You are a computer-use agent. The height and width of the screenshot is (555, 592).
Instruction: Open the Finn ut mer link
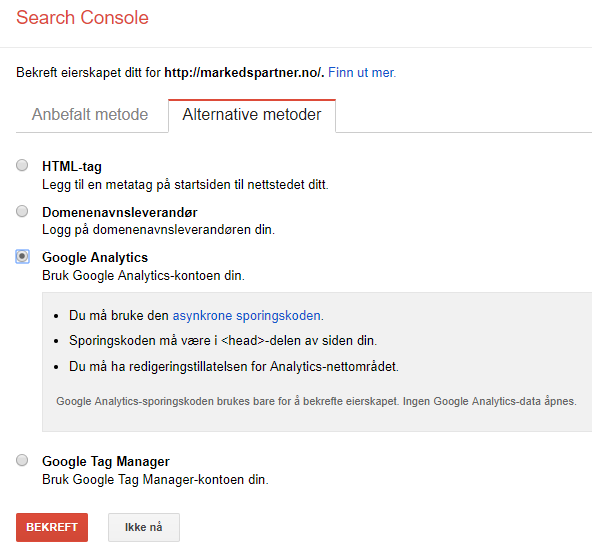click(362, 72)
